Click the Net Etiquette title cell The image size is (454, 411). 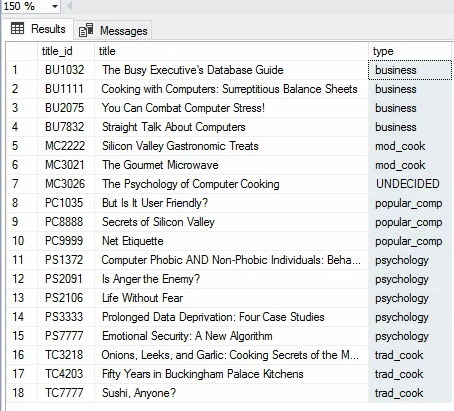point(231,241)
